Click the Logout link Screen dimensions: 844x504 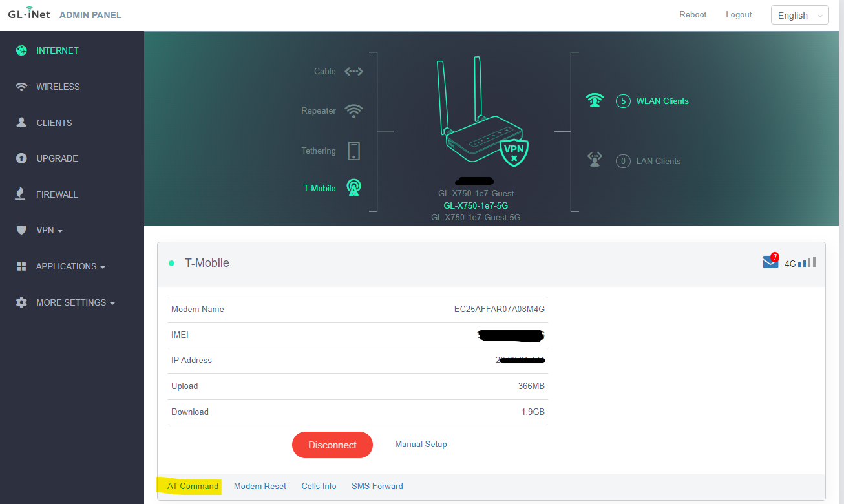[x=739, y=14]
